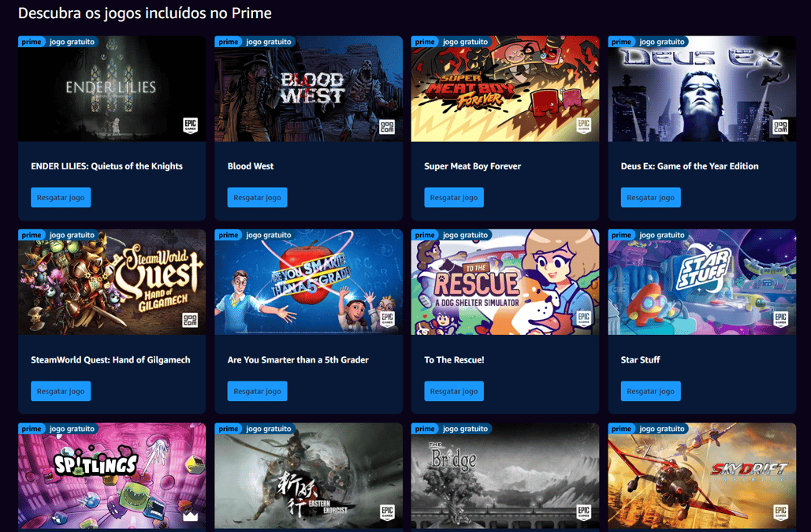The height and width of the screenshot is (532, 811).
Task: Click the Epic Games logo on Star Stuff artwork
Action: tap(780, 319)
